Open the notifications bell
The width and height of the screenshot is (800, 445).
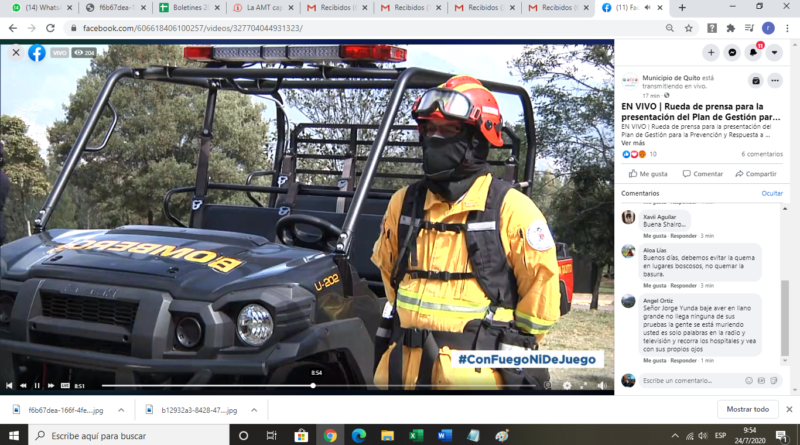coord(753,53)
